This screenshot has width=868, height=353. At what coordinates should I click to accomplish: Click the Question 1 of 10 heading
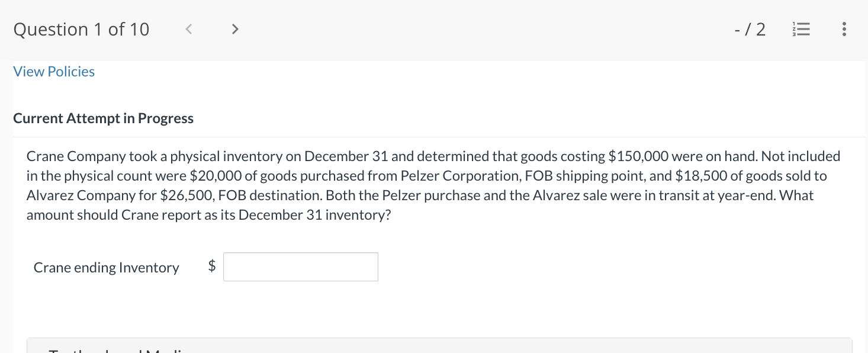pyautogui.click(x=81, y=30)
